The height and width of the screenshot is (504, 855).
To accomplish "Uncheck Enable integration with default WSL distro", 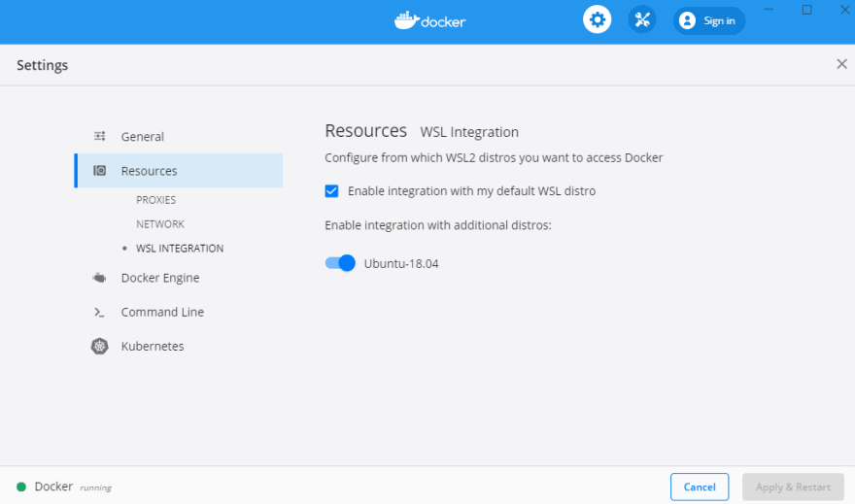I will point(331,191).
